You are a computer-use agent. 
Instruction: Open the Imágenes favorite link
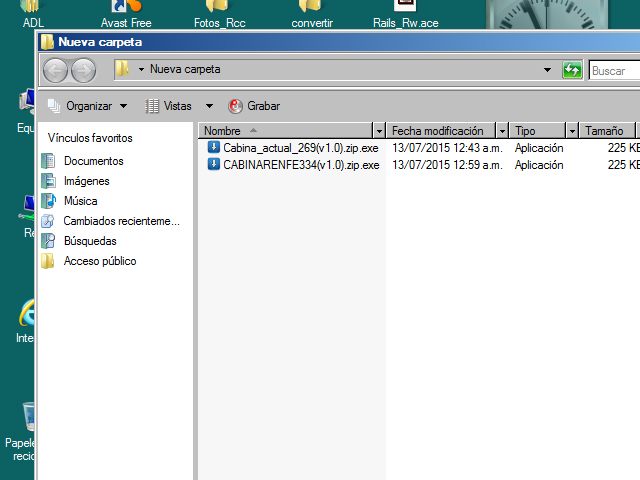[x=86, y=181]
